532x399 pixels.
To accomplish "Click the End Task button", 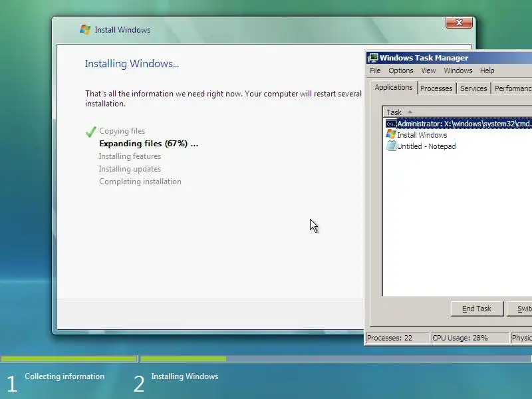I will (477, 309).
